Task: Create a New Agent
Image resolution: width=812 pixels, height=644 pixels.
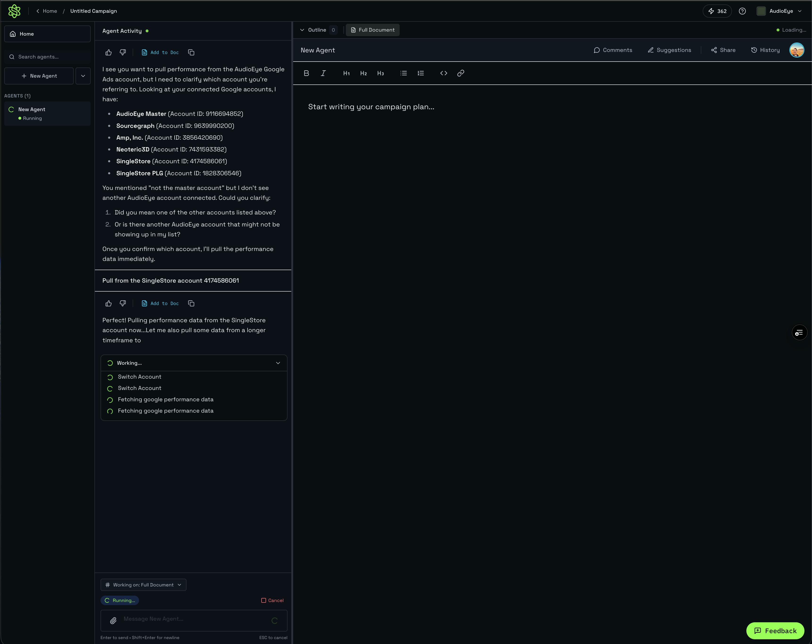Action: (39, 76)
